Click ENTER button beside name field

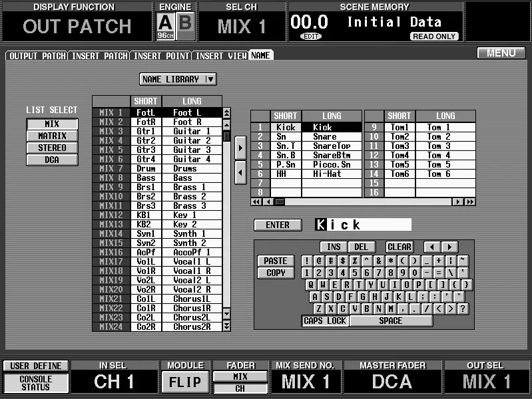click(278, 225)
